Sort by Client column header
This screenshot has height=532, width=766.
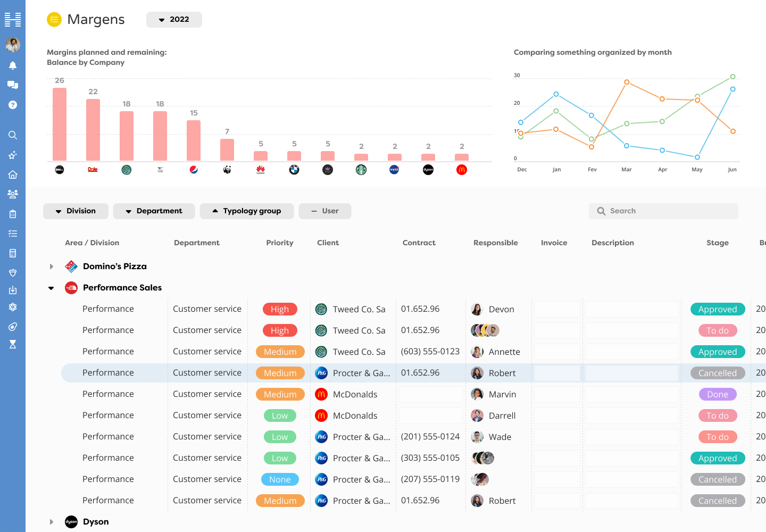[x=328, y=243]
